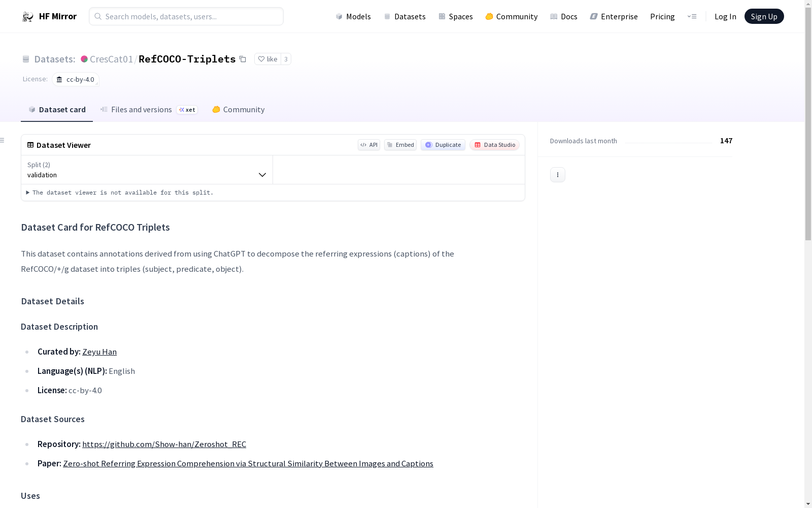Click the like button

pos(267,59)
